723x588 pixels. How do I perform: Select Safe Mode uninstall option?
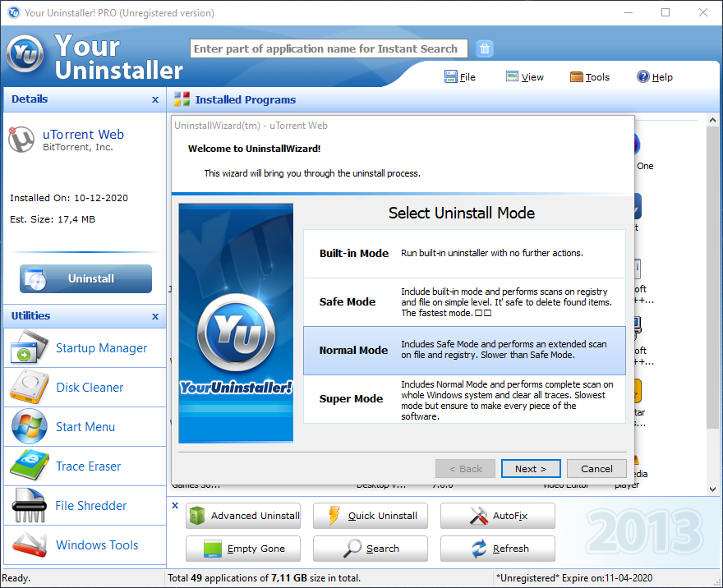(464, 302)
